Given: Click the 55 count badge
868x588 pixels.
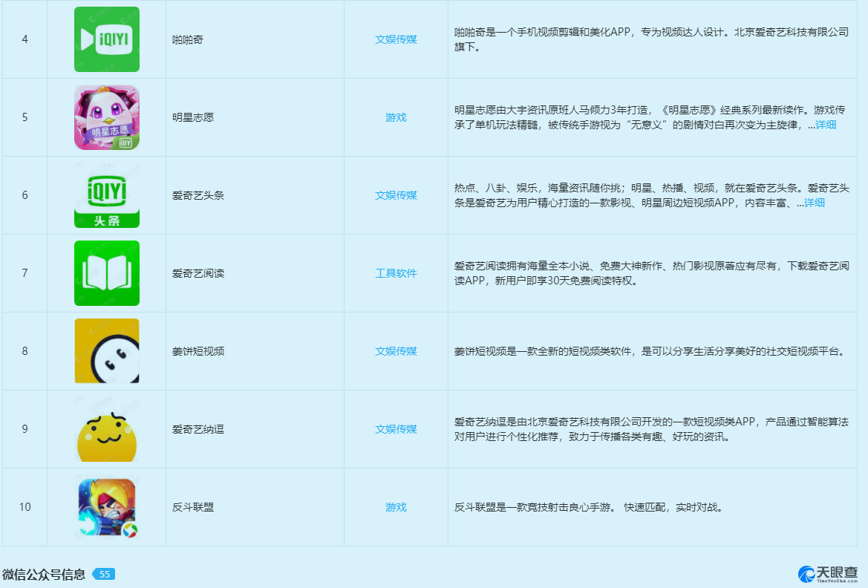Looking at the screenshot, I should pos(104,575).
